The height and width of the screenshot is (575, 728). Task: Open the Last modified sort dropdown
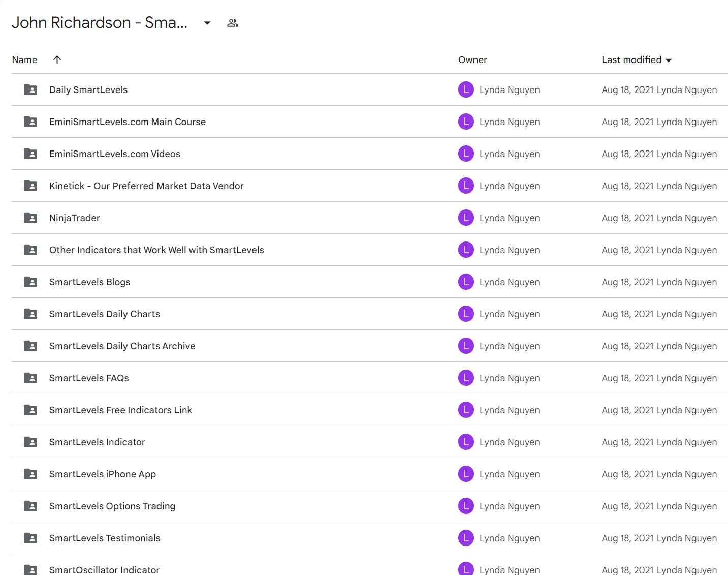point(637,59)
